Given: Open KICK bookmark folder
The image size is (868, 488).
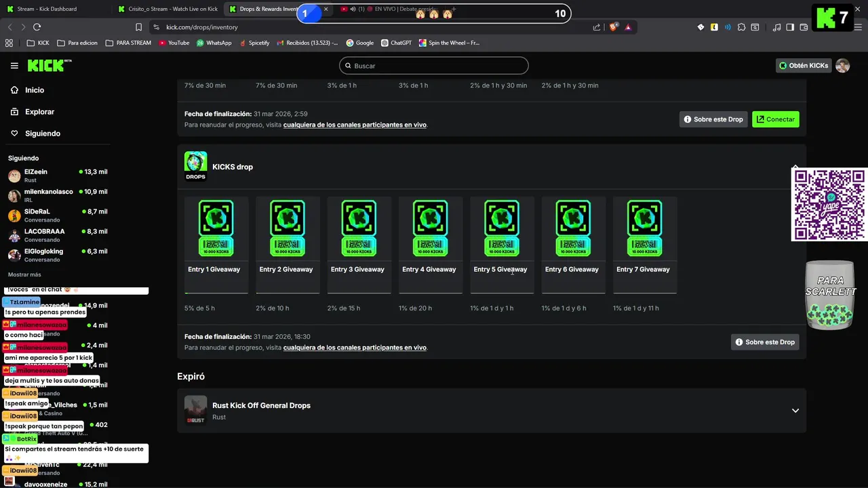Looking at the screenshot, I should tap(38, 43).
